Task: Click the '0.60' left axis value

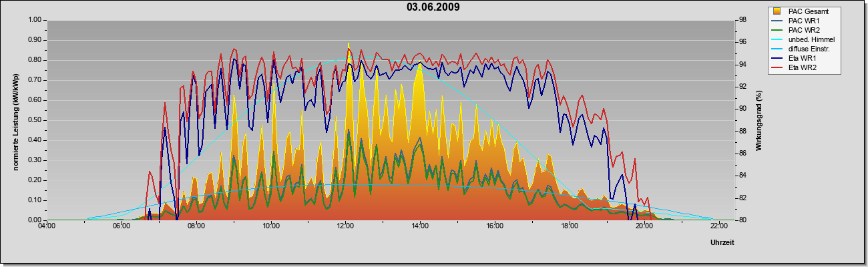Action: click(35, 100)
